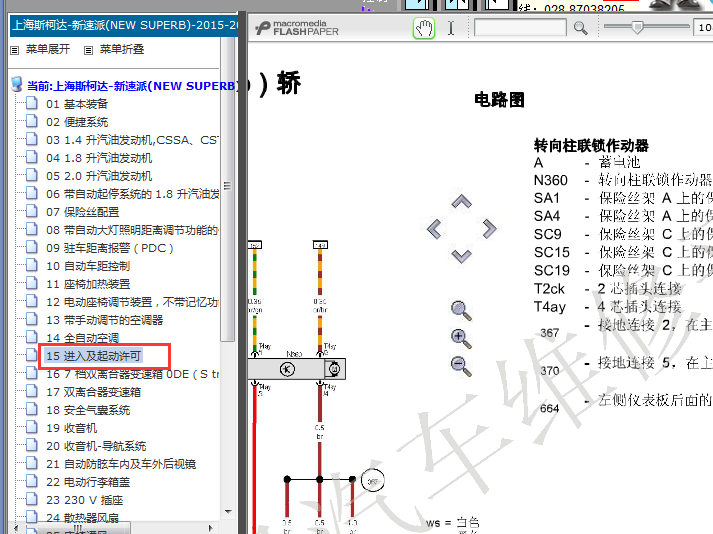Image resolution: width=713 pixels, height=534 pixels.
Task: Click the N360 actuator component in diagram
Action: click(x=296, y=369)
